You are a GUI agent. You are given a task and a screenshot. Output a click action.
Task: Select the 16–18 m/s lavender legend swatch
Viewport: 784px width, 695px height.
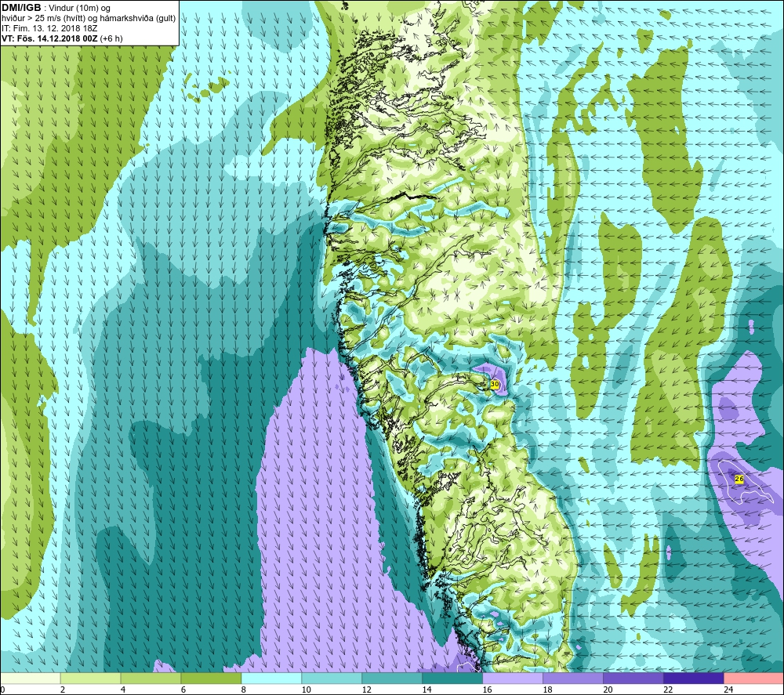point(513,678)
